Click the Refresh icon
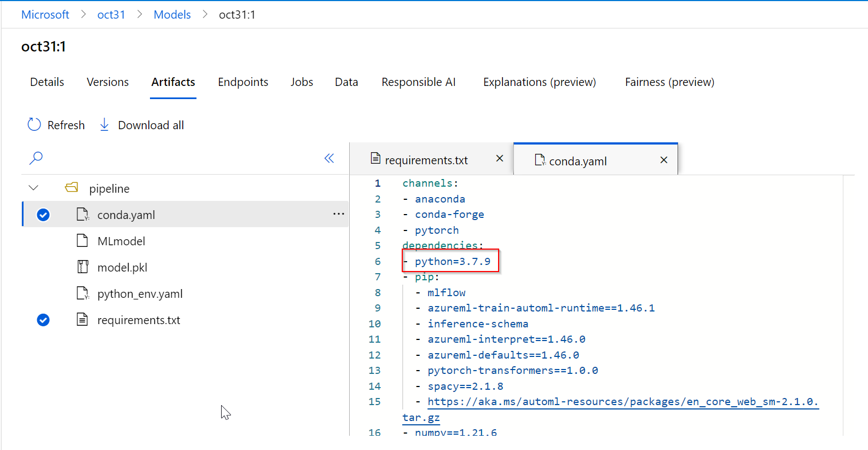The width and height of the screenshot is (868, 450). point(34,125)
